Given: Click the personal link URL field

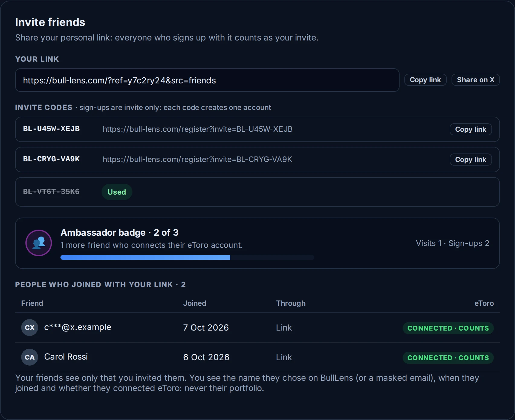Looking at the screenshot, I should tap(207, 80).
